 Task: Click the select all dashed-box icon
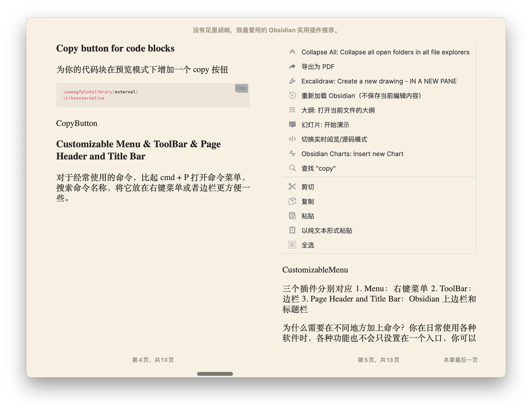[x=292, y=245]
